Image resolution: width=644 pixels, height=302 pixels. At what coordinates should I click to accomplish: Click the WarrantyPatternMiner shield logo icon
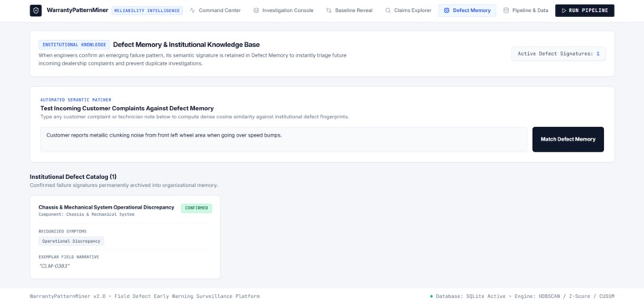coord(36,10)
